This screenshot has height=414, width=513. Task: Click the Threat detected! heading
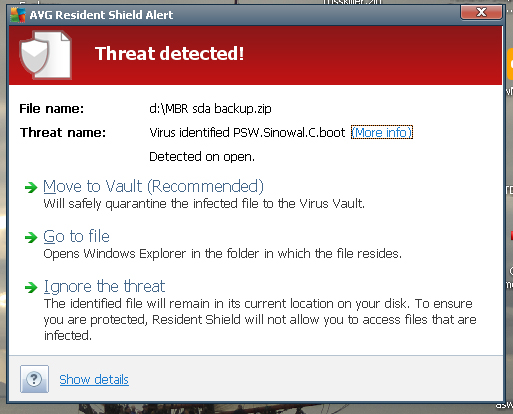point(169,53)
